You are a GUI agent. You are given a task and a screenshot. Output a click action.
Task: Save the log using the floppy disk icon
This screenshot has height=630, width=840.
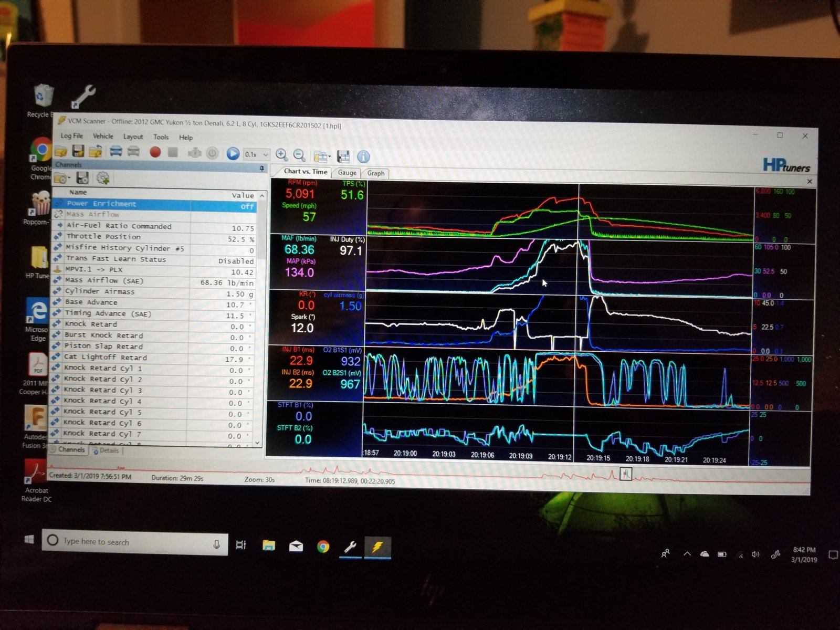coord(78,152)
